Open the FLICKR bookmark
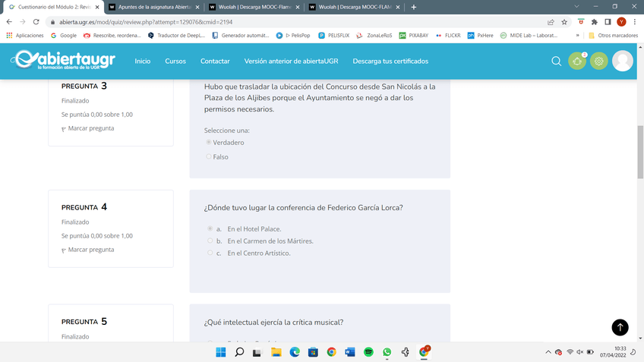644x362 pixels. (448, 36)
